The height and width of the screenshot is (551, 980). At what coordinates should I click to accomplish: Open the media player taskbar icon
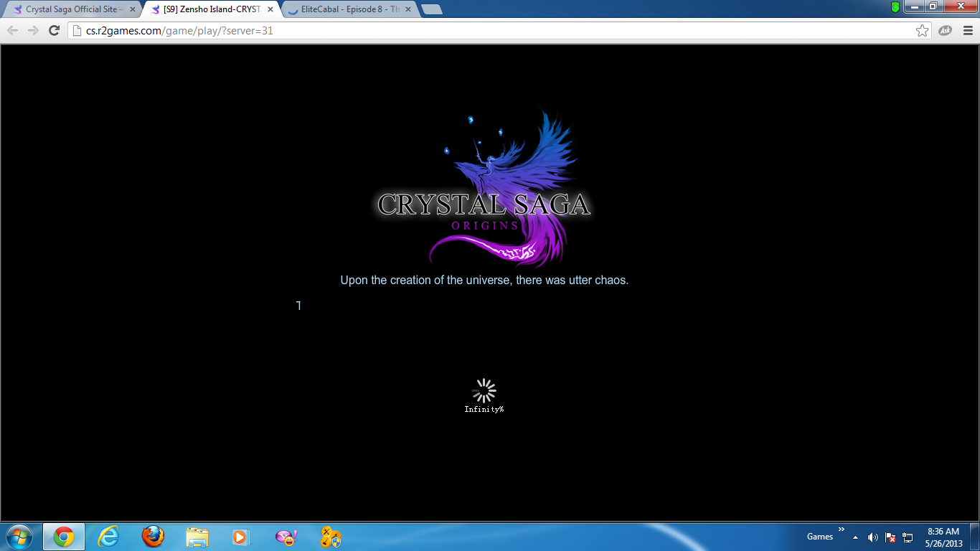tap(240, 537)
